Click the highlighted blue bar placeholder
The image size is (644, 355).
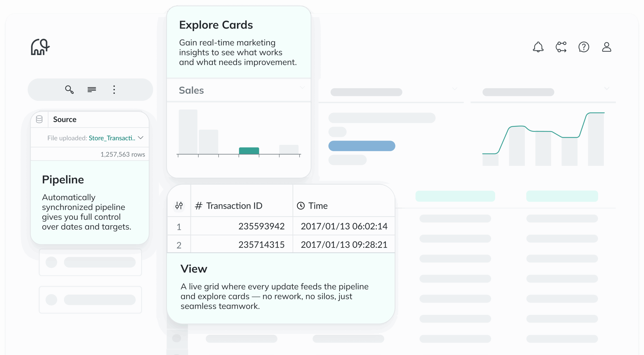point(362,146)
